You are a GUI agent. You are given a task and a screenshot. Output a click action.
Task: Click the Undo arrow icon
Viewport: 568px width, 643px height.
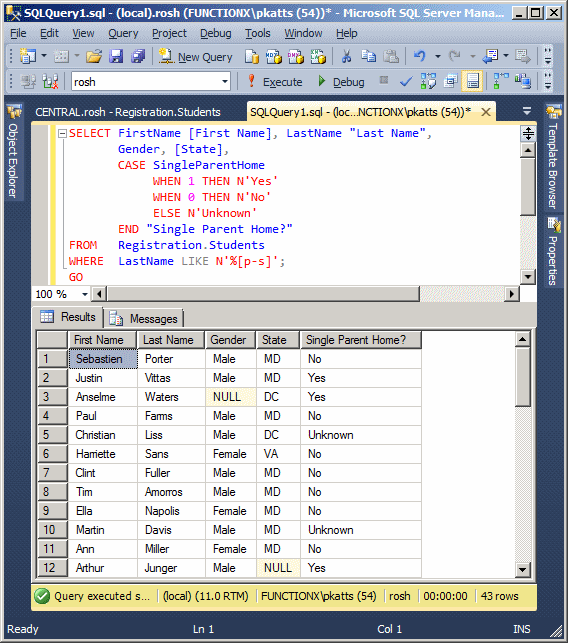coord(420,56)
